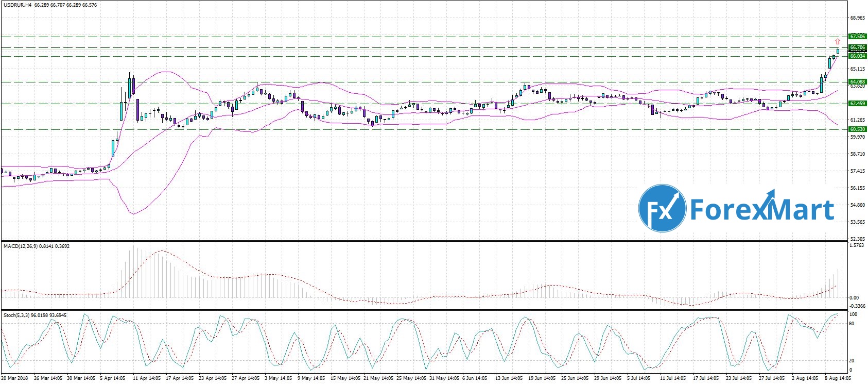This screenshot has width=868, height=384.
Task: Click 100 on the Stochastic scale
Action: click(x=854, y=314)
